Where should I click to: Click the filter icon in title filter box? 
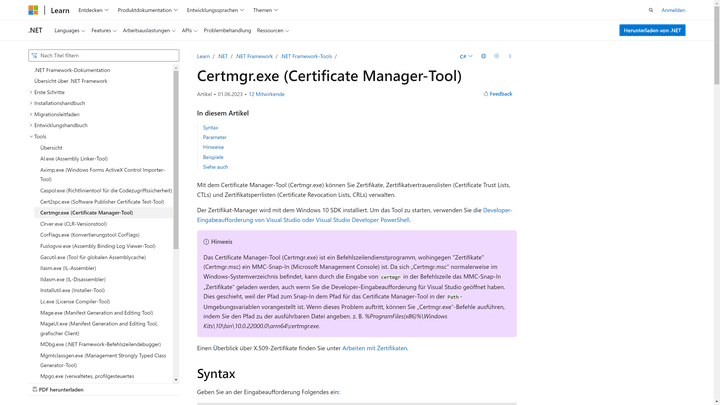34,56
